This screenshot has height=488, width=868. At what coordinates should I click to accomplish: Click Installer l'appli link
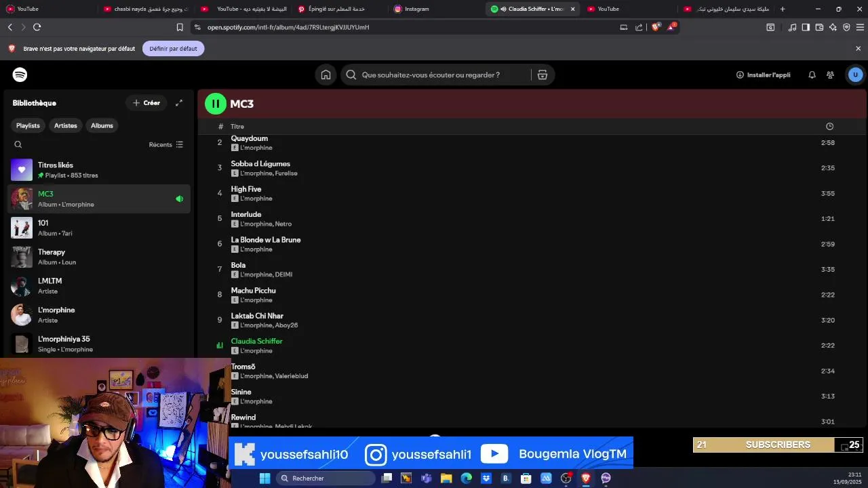point(764,75)
